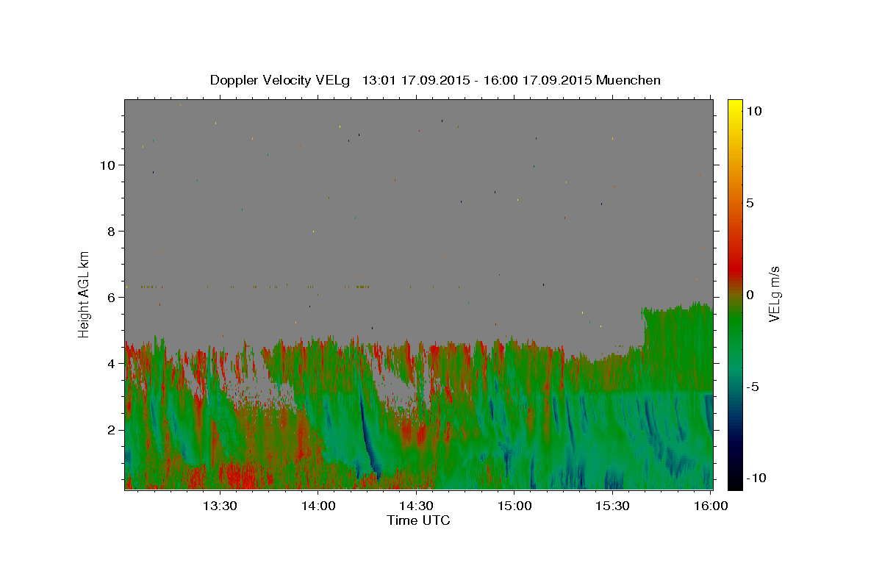Viewport: 882px width, 588px height.
Task: Click the 'VELg m/s' colorbar label
Action: 774,293
